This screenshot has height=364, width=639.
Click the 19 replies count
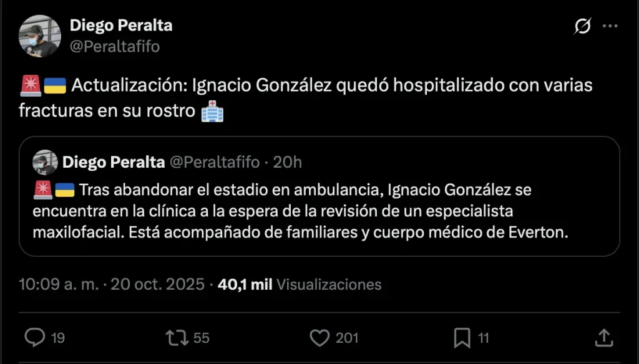57,338
